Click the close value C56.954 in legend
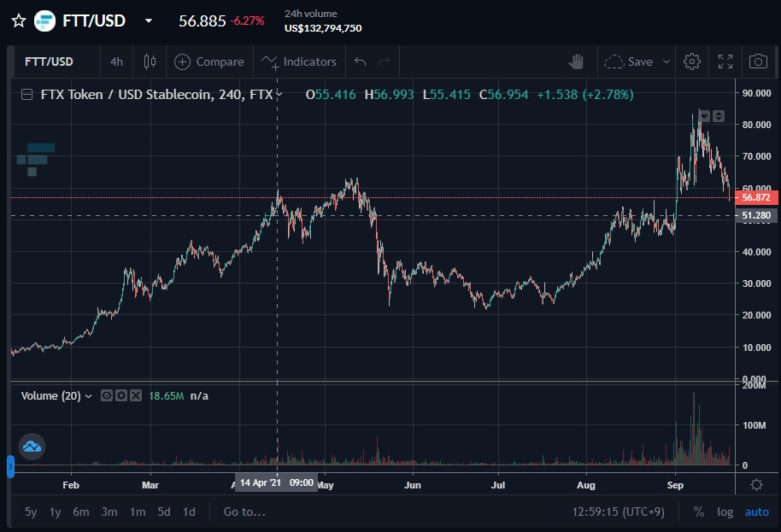This screenshot has width=781, height=532. [503, 95]
